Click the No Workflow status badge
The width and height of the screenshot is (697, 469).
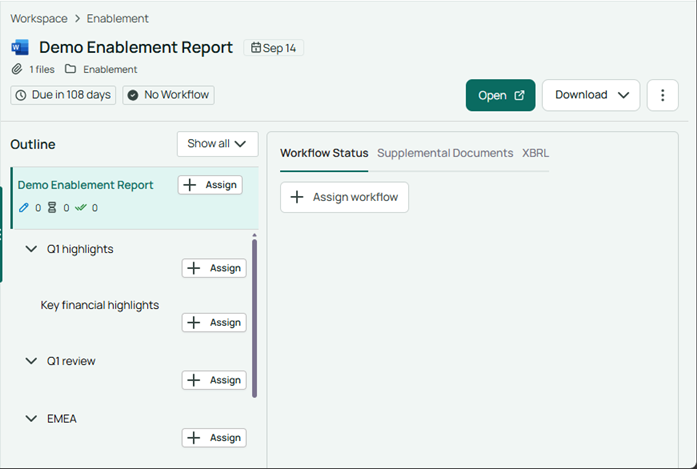[x=168, y=95]
